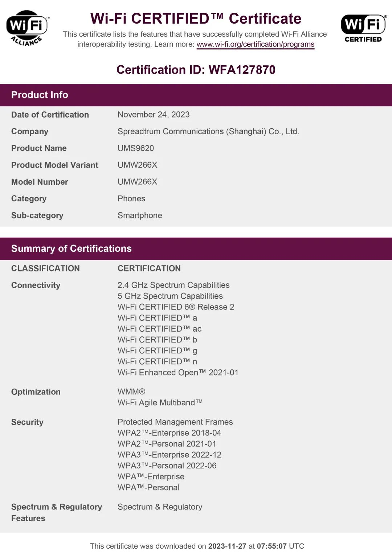Viewport: 392px width, 553px height.
Task: Click the Smartphone sub-category value
Action: pyautogui.click(x=140, y=216)
